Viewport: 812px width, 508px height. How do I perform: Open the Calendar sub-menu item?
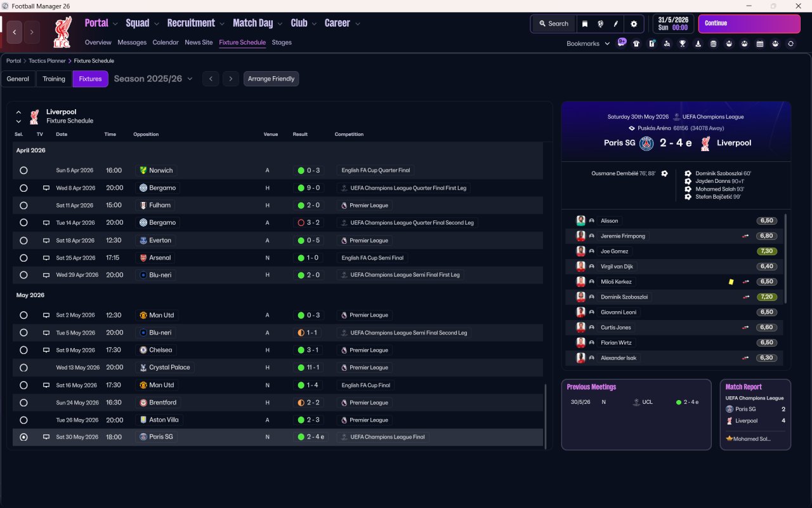coord(166,43)
